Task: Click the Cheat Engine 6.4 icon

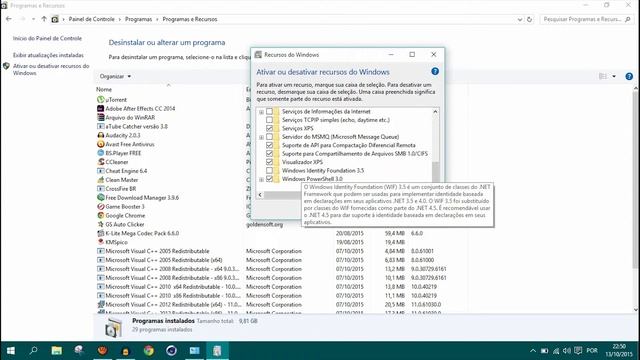Action: [100, 171]
